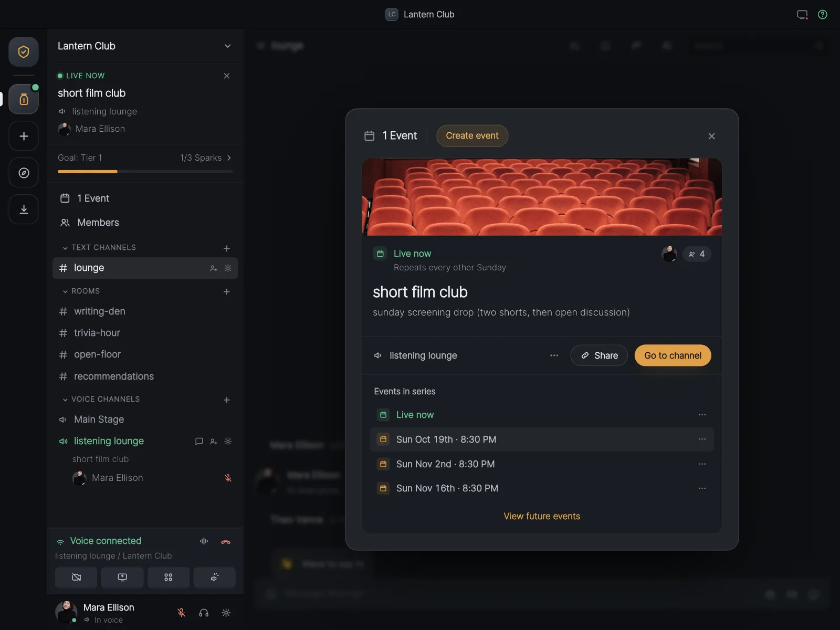Viewport: 840px width, 630px height.
Task: Open the red theater seats event image
Action: pos(542,197)
